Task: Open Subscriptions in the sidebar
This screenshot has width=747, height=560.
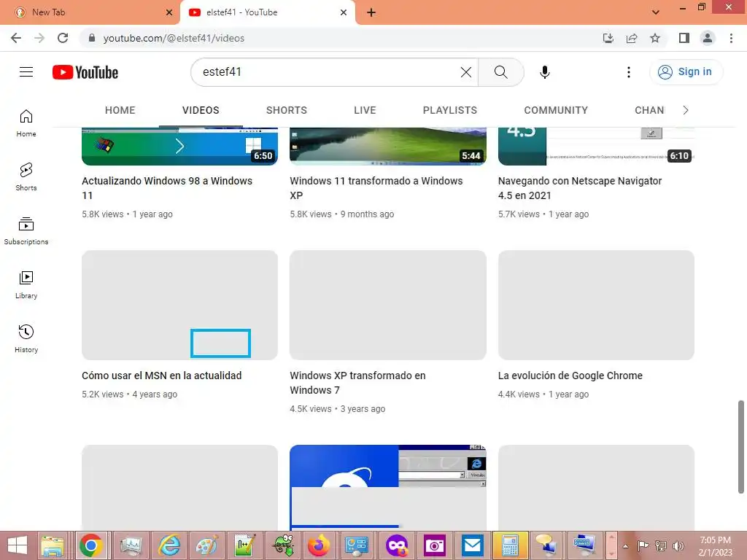Action: (26, 231)
